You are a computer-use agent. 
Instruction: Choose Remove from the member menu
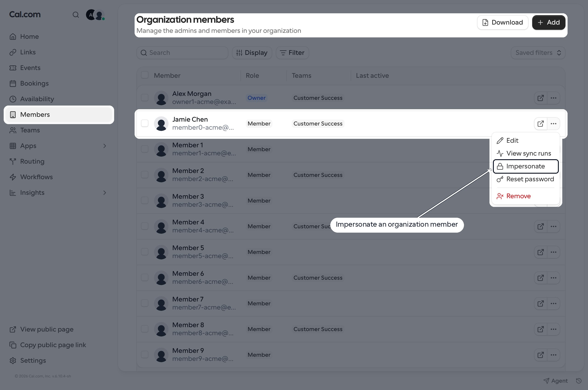point(526,196)
